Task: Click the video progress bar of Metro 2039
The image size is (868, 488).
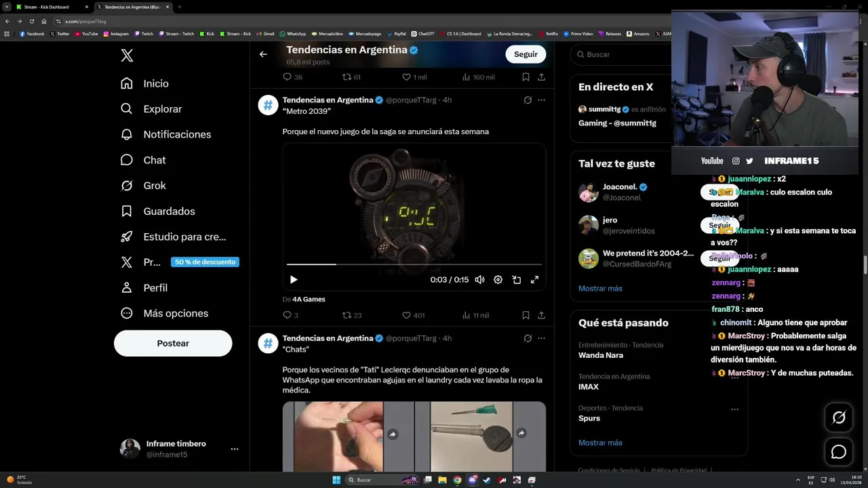Action: (414, 264)
